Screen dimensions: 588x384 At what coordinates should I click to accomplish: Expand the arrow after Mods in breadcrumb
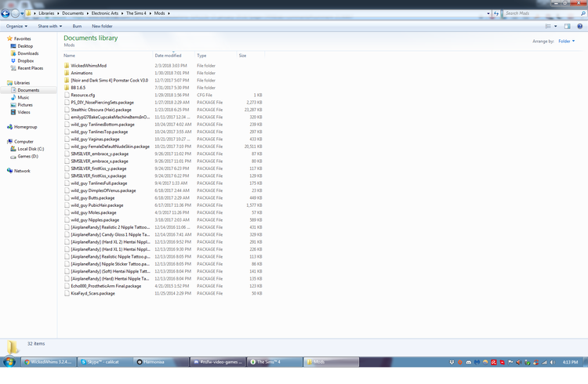(x=169, y=13)
